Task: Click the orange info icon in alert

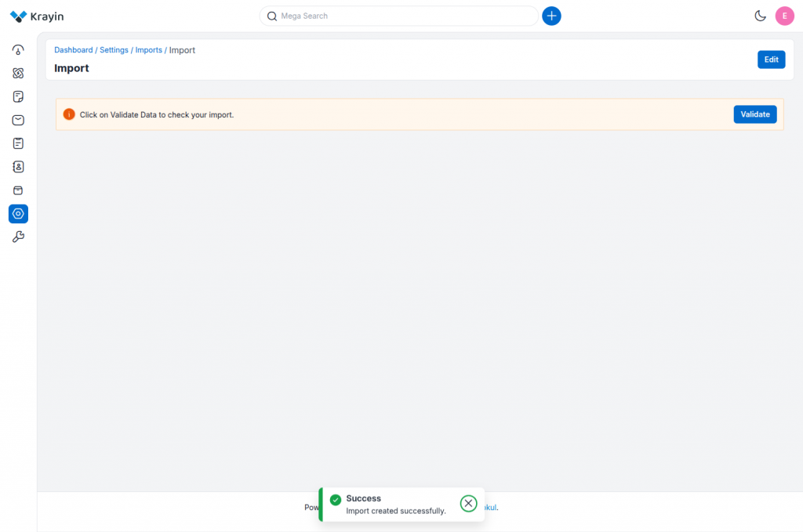Action: (69, 114)
